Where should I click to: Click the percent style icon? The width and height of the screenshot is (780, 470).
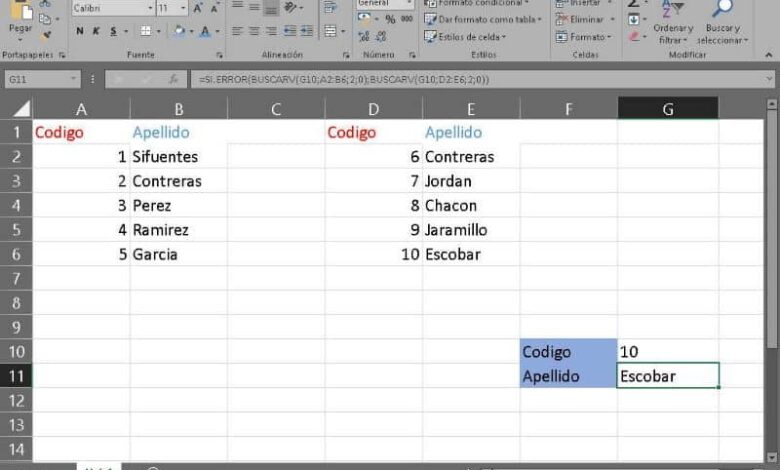coord(390,19)
